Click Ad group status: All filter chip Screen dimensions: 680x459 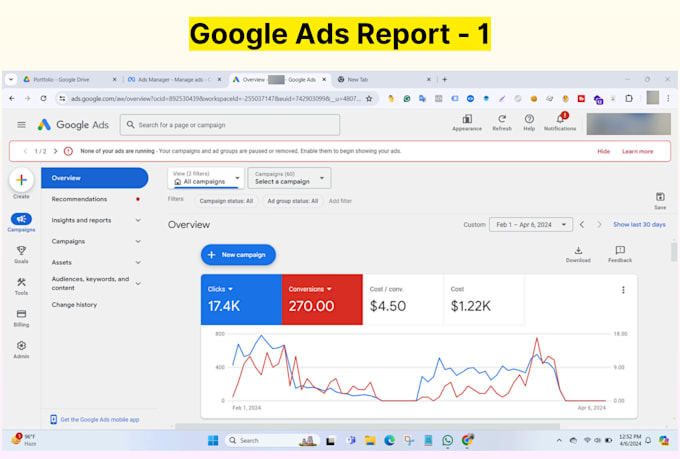click(293, 201)
